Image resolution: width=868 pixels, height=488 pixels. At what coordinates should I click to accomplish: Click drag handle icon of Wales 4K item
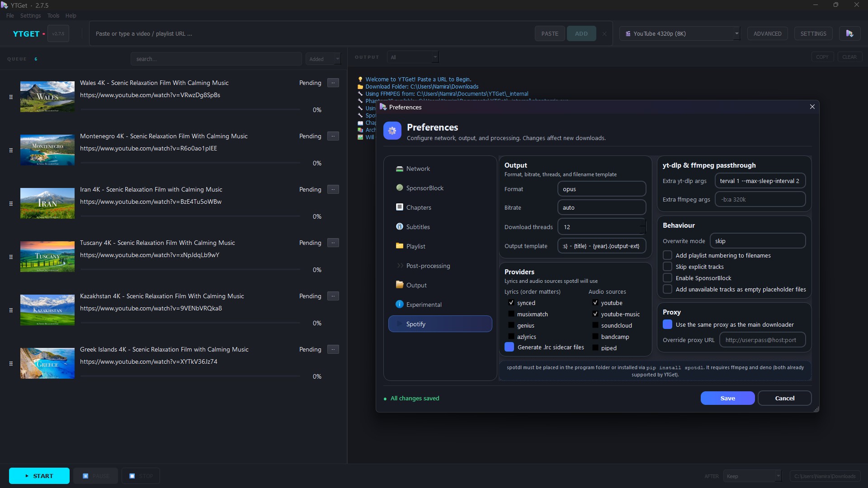[x=11, y=97]
